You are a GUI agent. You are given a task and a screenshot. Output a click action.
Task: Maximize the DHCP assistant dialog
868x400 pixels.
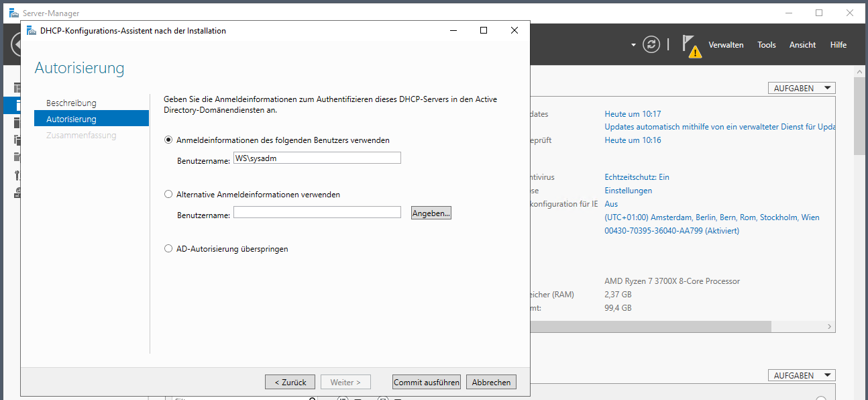click(x=484, y=30)
